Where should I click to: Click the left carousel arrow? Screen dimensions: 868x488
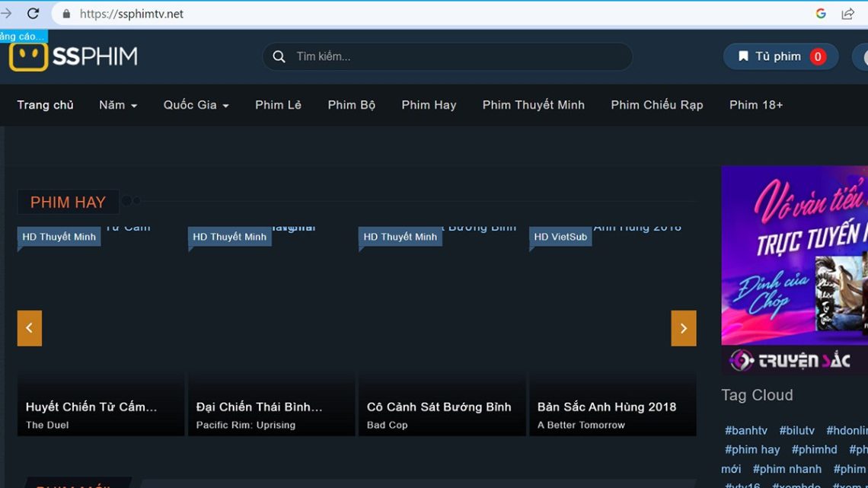pos(29,328)
